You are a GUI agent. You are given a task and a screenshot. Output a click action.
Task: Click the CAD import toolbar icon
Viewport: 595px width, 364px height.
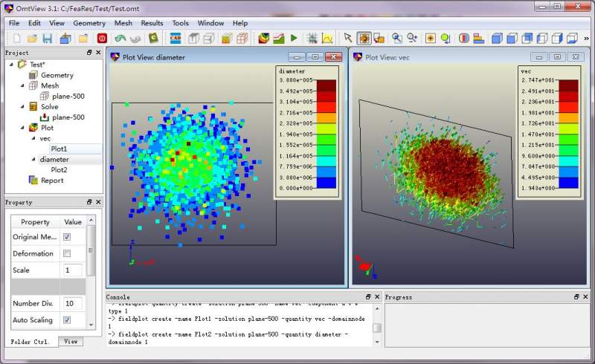(176, 38)
